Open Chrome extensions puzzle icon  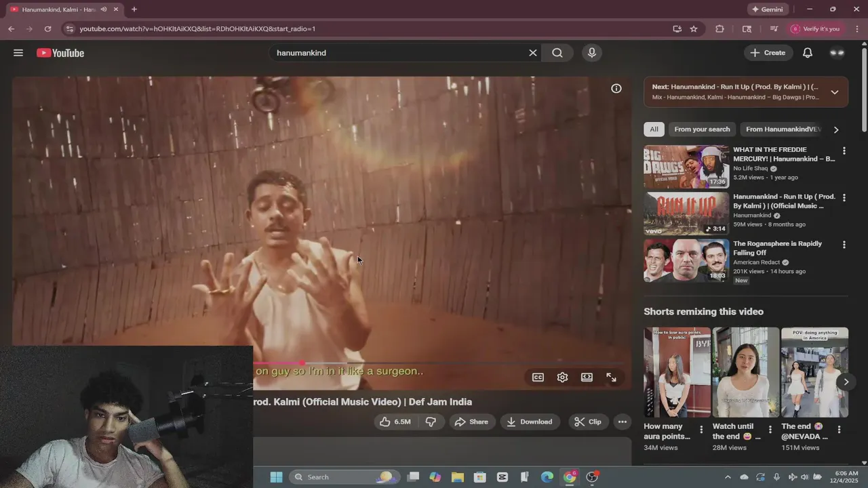coord(720,29)
